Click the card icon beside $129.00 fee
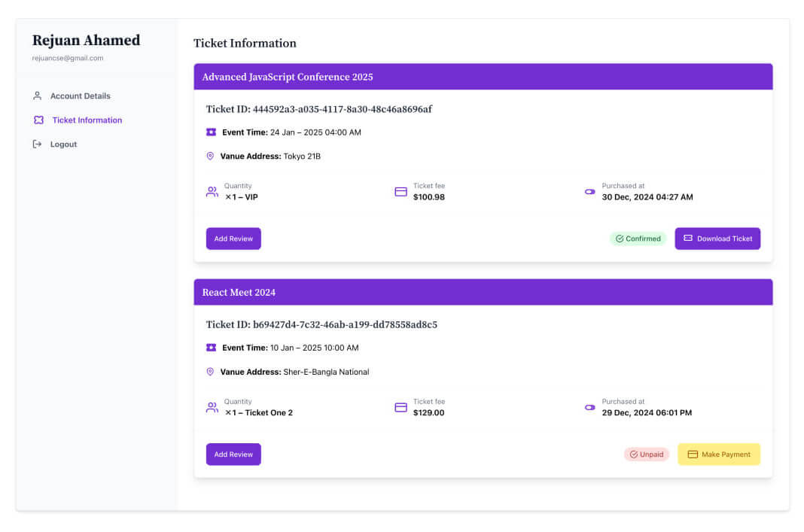Screen dimensions: 804x532 (400, 407)
